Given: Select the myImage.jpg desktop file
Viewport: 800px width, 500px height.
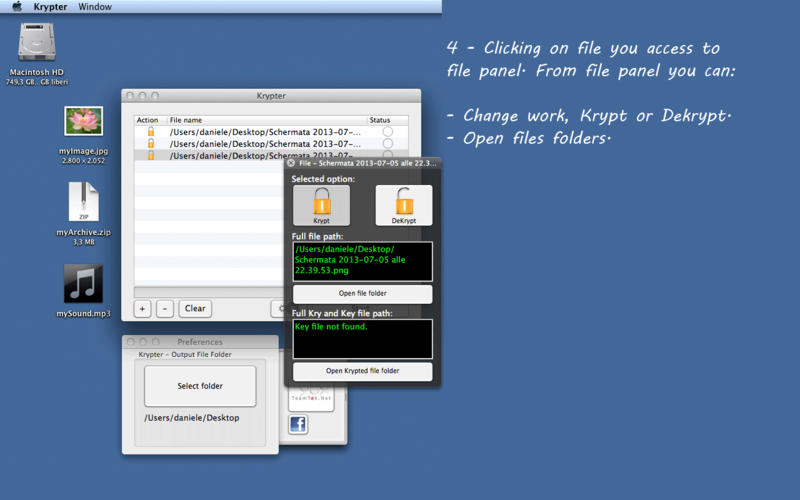Looking at the screenshot, I should pyautogui.click(x=83, y=121).
